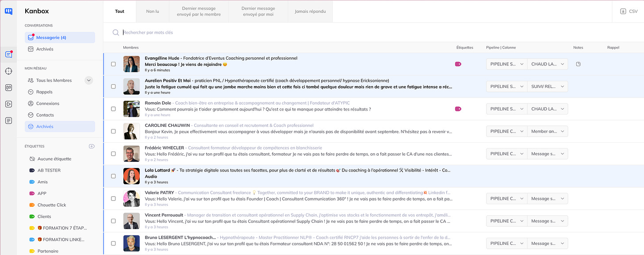
Task: Open Dernier message envoyé par moi tab
Action: tap(258, 11)
